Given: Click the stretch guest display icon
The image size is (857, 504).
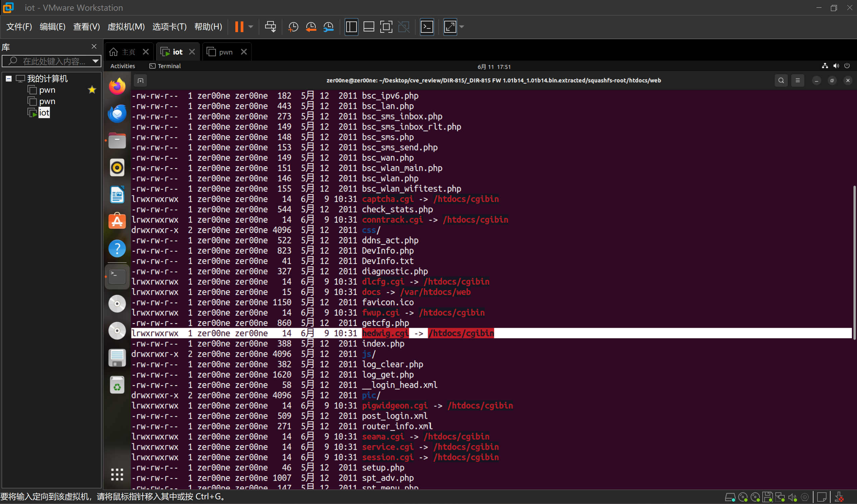Looking at the screenshot, I should pyautogui.click(x=450, y=26).
